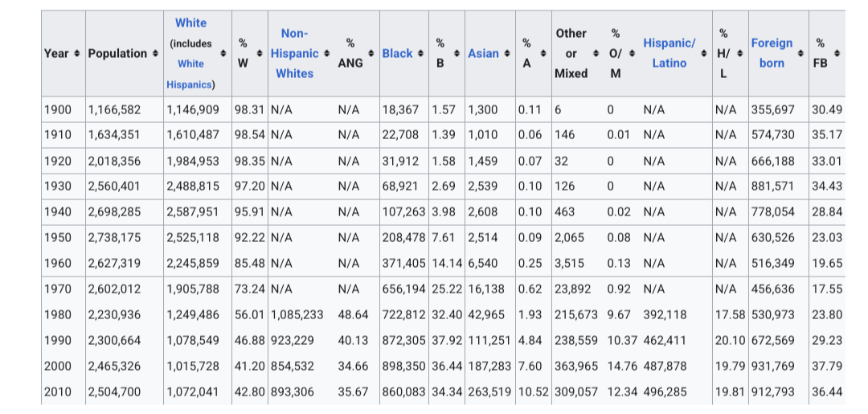868x414 pixels.
Task: Open the Black header link
Action: pyautogui.click(x=397, y=53)
